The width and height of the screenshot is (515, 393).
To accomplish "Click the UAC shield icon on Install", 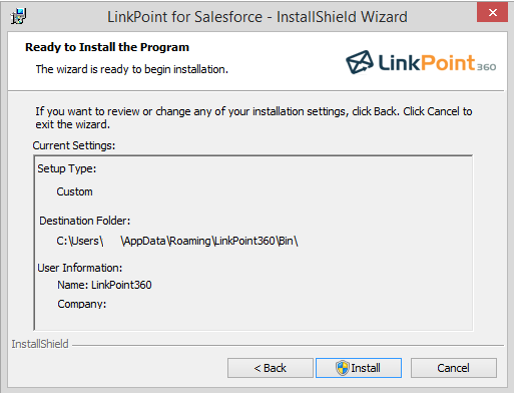I will point(342,368).
